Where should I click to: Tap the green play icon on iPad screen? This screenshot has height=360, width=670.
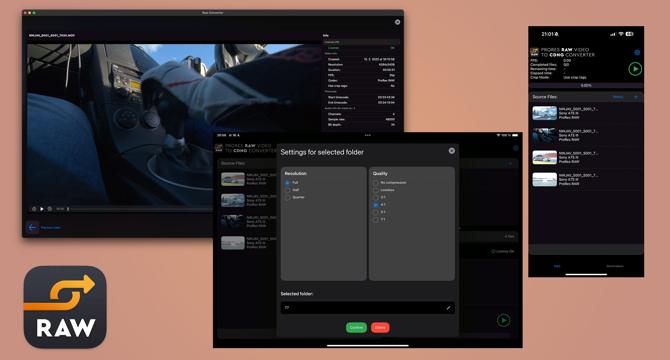pyautogui.click(x=503, y=320)
